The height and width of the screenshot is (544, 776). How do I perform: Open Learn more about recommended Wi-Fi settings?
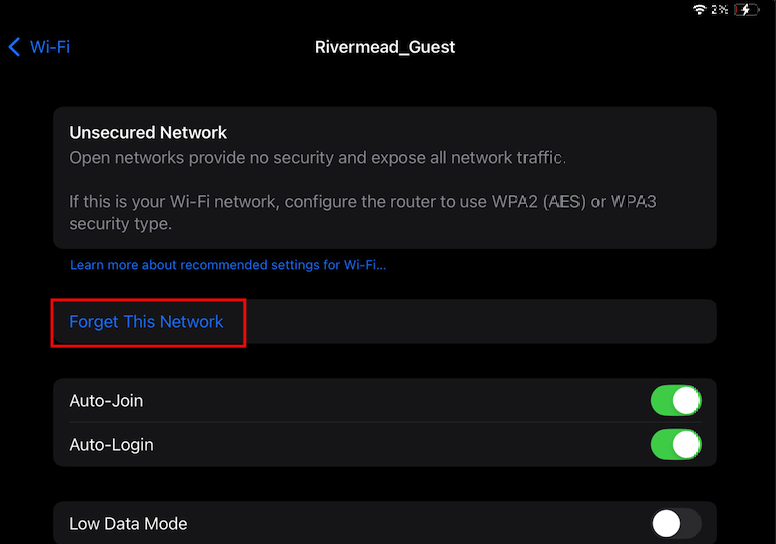[228, 265]
